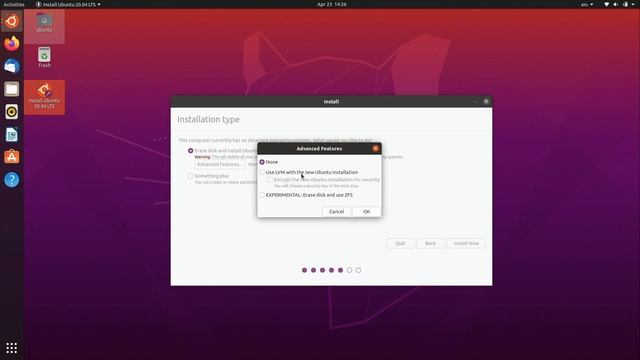The image size is (640, 360).
Task: Open the Files manager from the dock
Action: [11, 89]
